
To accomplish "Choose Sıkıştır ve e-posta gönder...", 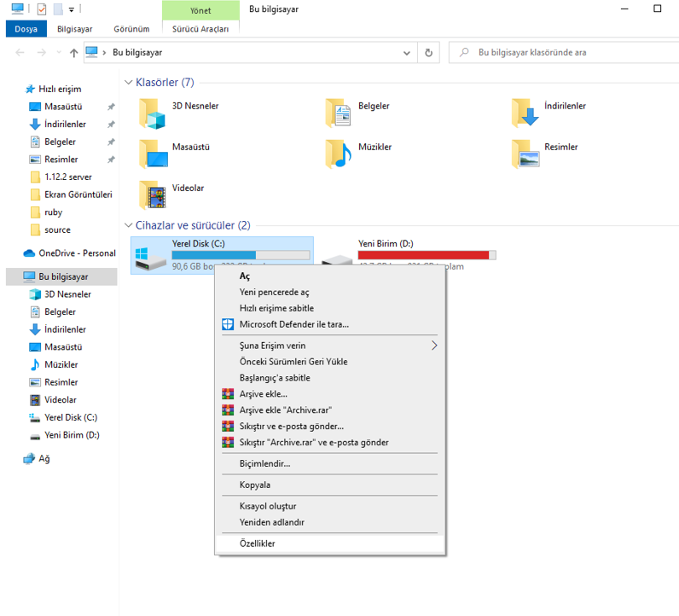I will point(330,427).
